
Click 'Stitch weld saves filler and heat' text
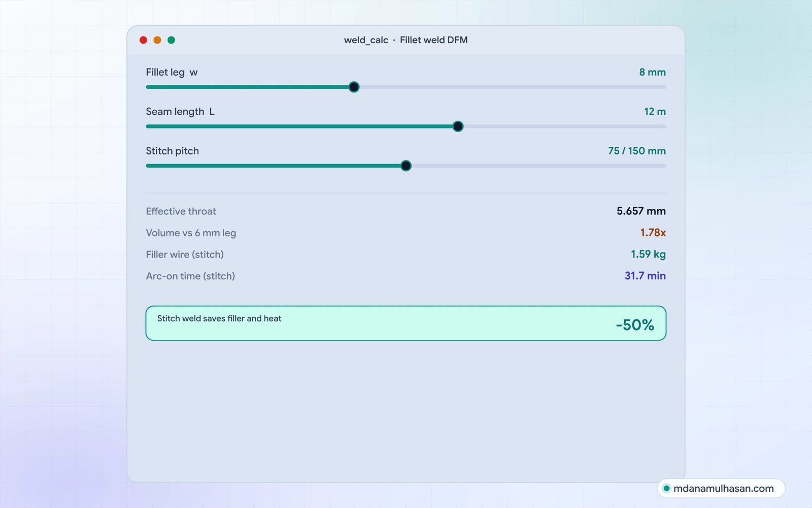point(219,319)
